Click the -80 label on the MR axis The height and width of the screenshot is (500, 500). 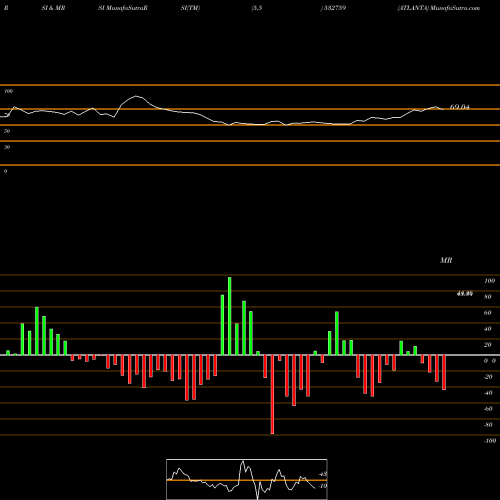[x=488, y=425]
